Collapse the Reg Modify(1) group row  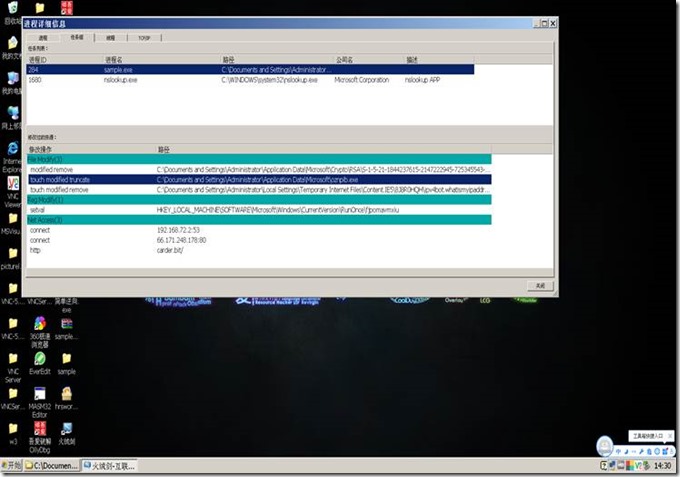click(x=45, y=200)
